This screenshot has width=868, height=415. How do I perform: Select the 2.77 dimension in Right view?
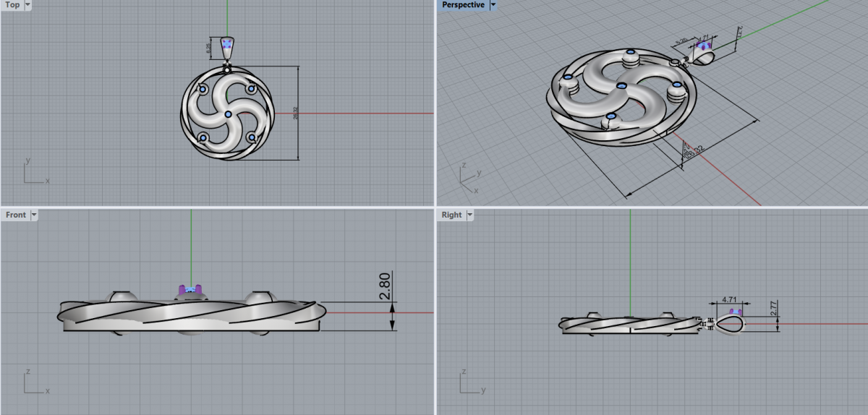tap(773, 309)
